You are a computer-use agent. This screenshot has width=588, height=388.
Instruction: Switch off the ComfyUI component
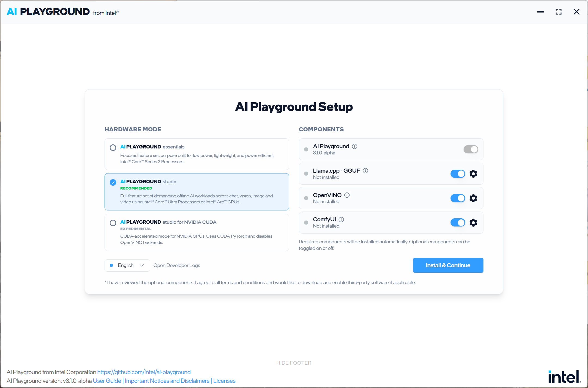pos(458,223)
